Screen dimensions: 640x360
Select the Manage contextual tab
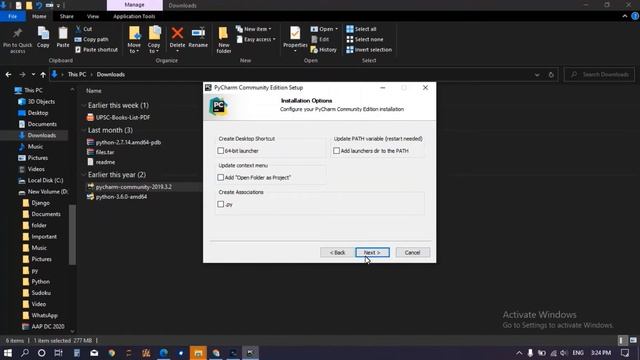click(134, 5)
